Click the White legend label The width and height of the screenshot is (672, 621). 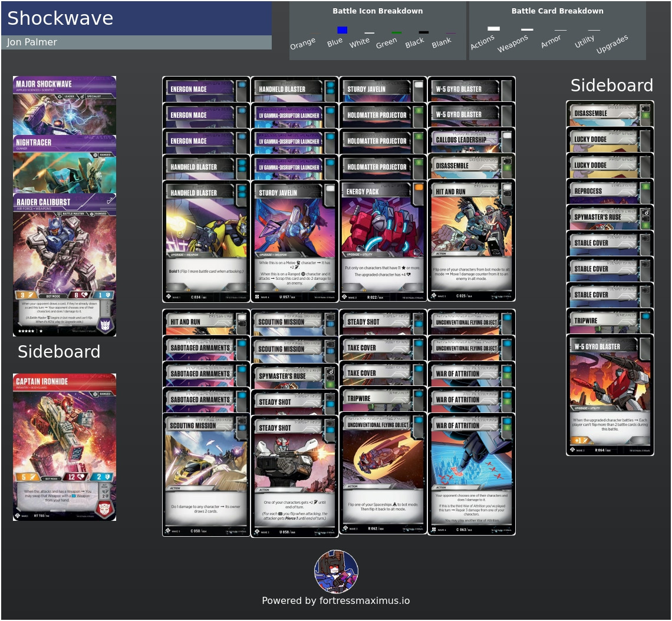[359, 42]
